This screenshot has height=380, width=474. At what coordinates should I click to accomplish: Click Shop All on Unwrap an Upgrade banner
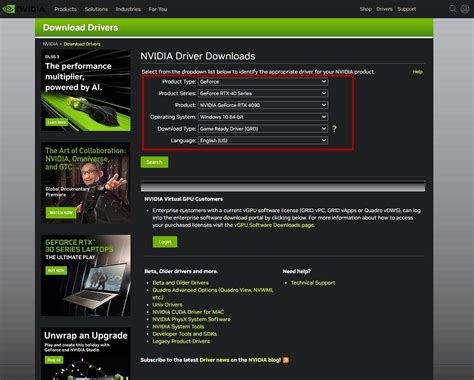pos(54,360)
